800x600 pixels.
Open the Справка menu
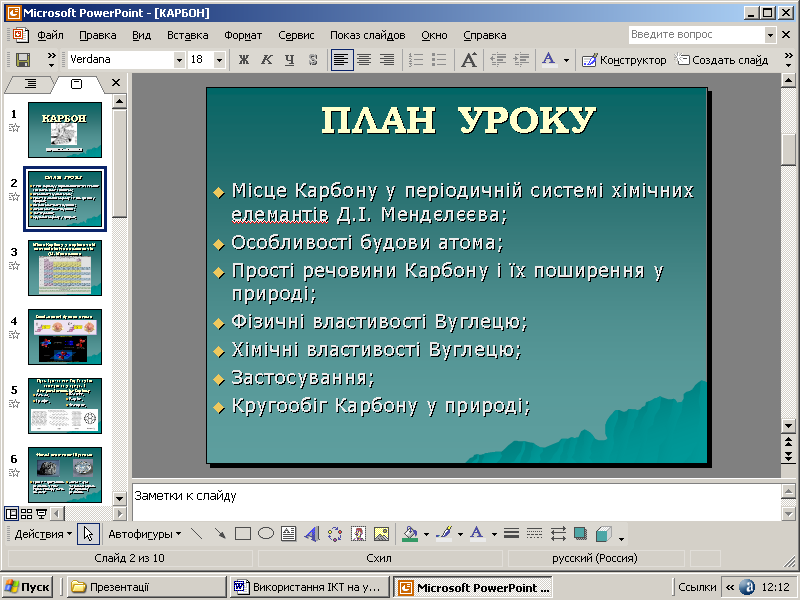485,35
